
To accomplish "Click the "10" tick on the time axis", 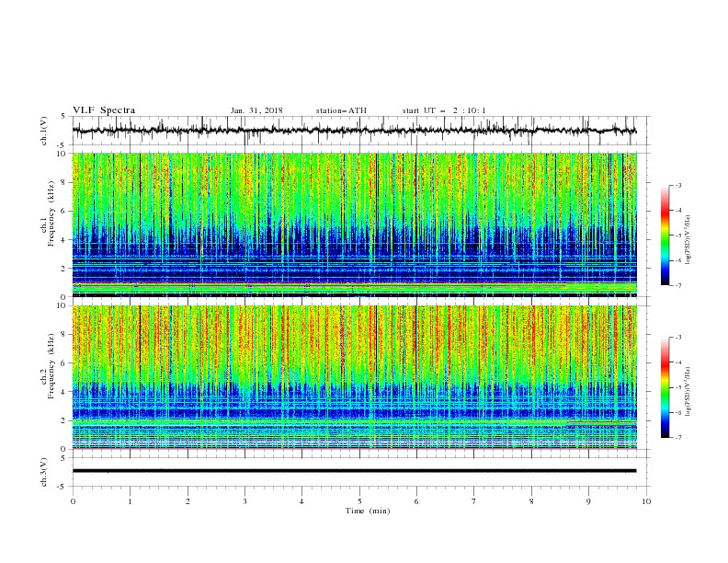I will coord(646,501).
